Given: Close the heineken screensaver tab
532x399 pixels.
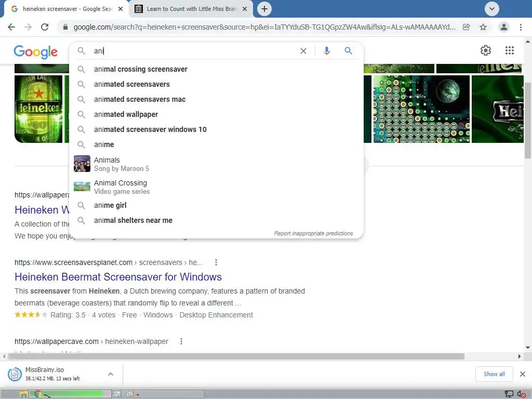Looking at the screenshot, I should pyautogui.click(x=121, y=9).
